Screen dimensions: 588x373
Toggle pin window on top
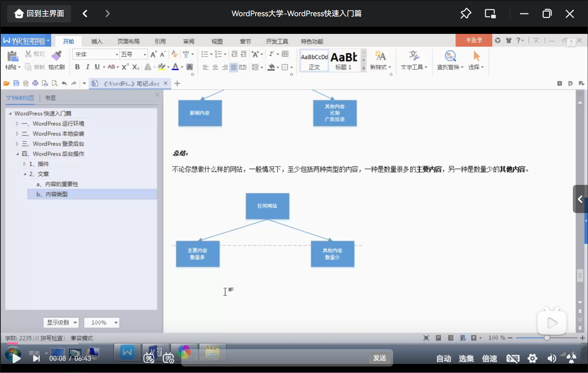coord(465,14)
